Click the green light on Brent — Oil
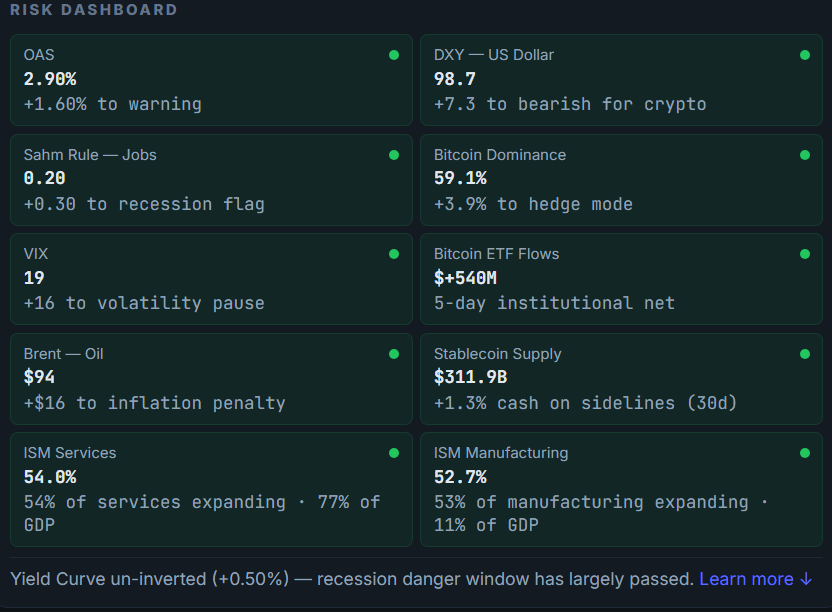This screenshot has width=832, height=612. point(394,353)
